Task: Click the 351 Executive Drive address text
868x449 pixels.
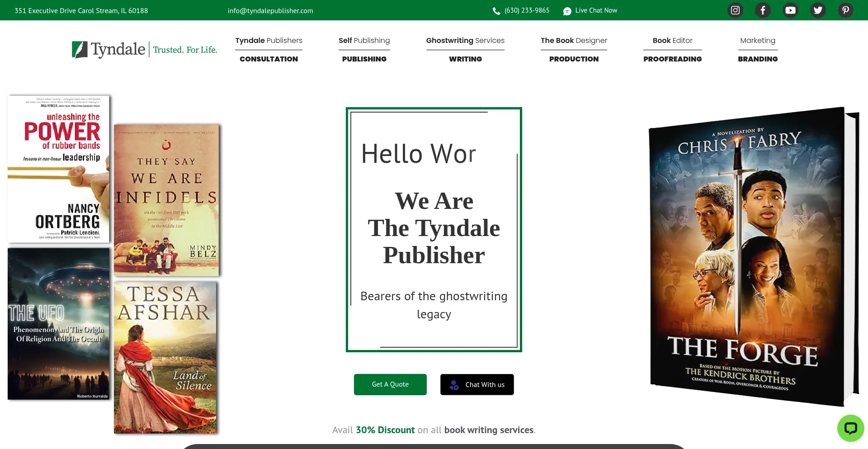Action: coord(81,10)
